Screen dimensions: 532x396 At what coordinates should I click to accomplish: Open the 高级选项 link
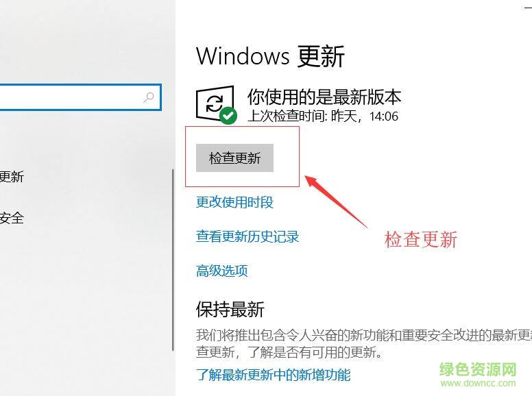[x=222, y=271]
